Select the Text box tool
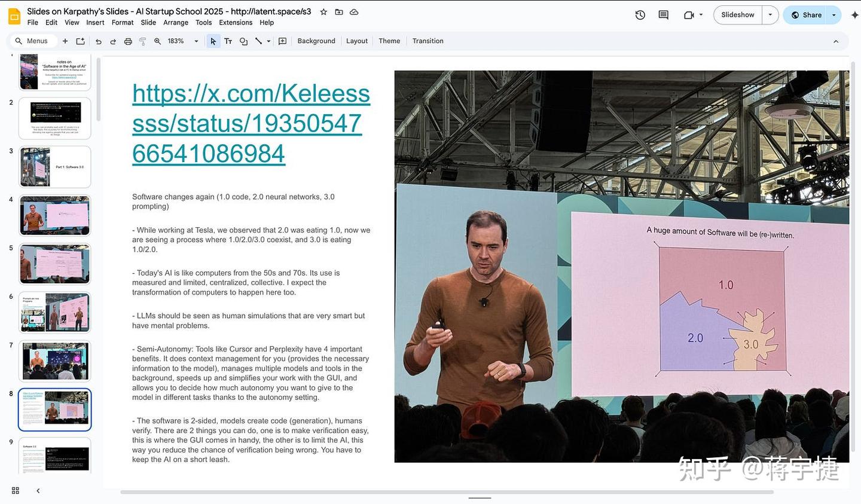Viewport: 861px width, 504px height. click(x=228, y=41)
